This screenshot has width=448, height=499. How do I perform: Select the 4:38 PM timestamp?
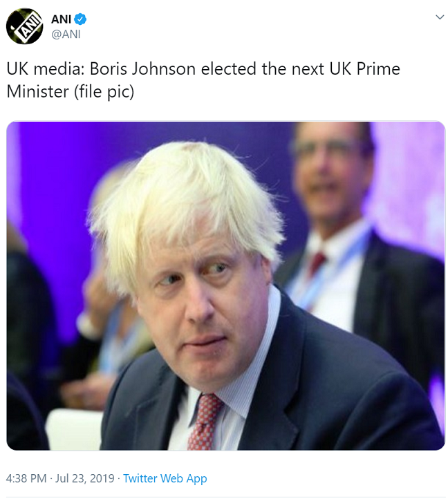26,478
